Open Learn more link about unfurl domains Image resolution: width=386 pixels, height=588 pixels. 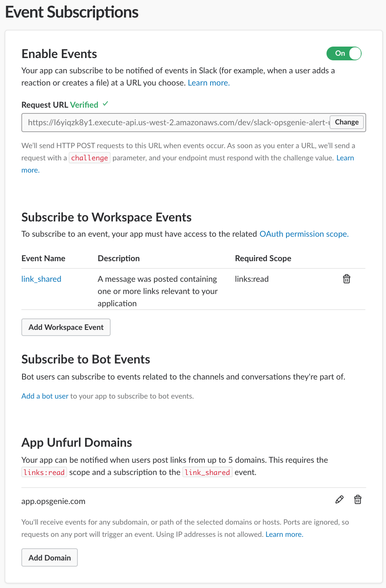[x=284, y=534]
